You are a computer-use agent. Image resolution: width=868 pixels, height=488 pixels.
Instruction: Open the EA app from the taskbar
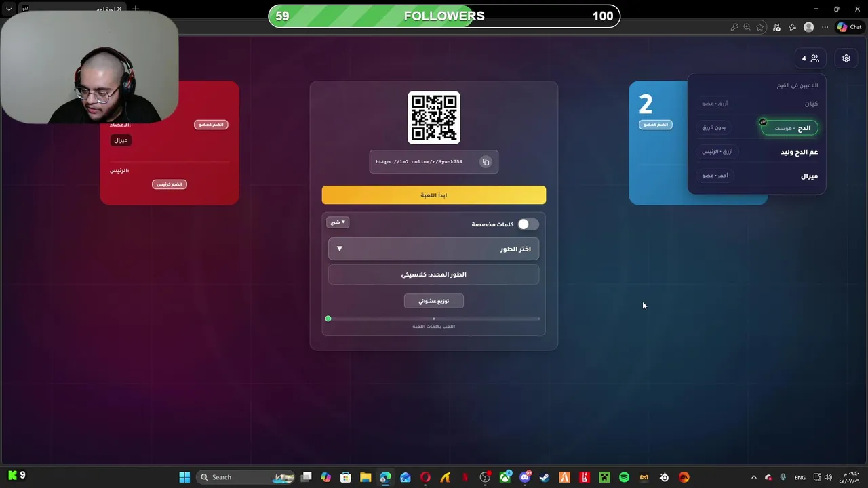(x=684, y=477)
